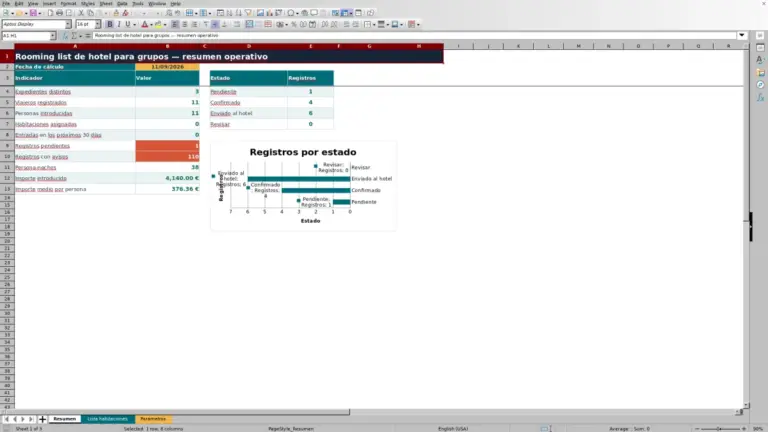
Task: Click the Background Color highlight swatch
Action: tap(158, 24)
